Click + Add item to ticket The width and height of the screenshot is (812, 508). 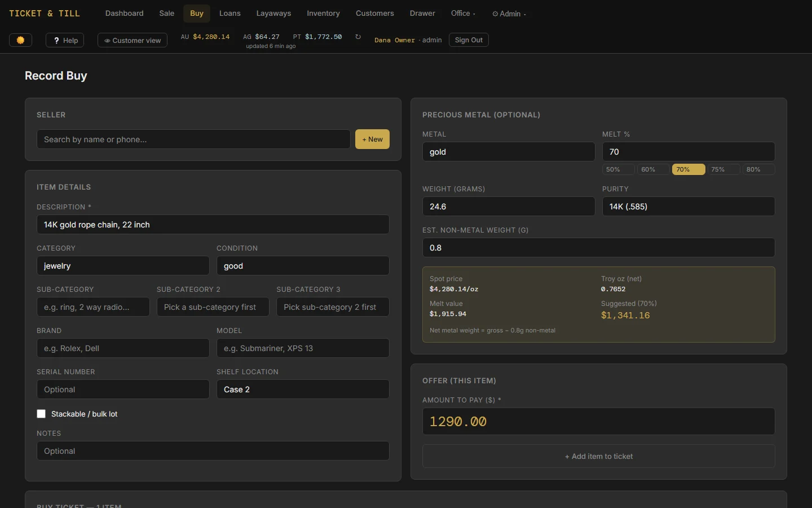(599, 456)
